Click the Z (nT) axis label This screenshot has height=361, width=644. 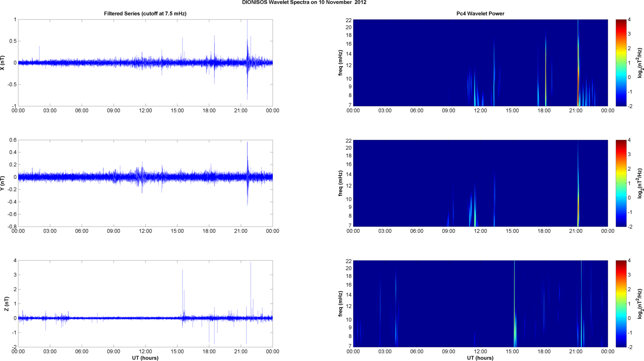coord(6,304)
